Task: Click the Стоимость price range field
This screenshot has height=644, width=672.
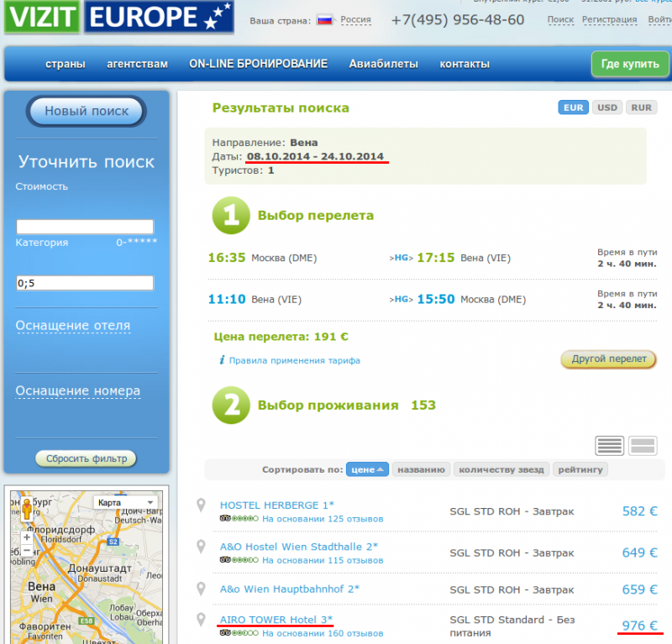Action: [85, 227]
